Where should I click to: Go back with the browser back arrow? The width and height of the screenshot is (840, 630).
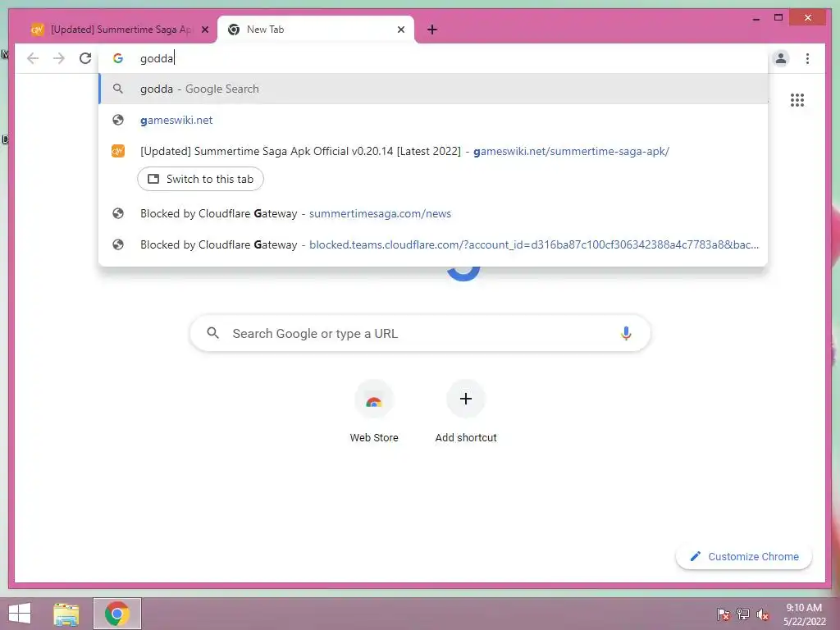(x=33, y=58)
